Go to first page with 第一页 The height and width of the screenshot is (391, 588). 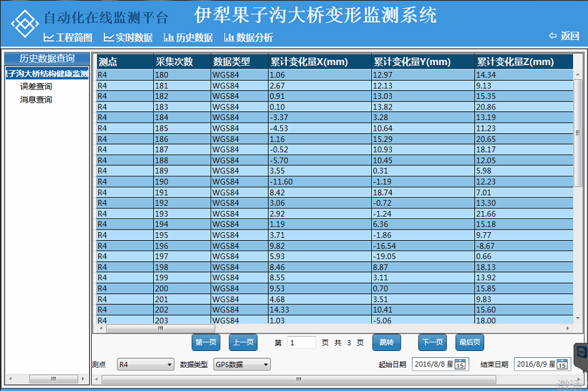click(206, 342)
